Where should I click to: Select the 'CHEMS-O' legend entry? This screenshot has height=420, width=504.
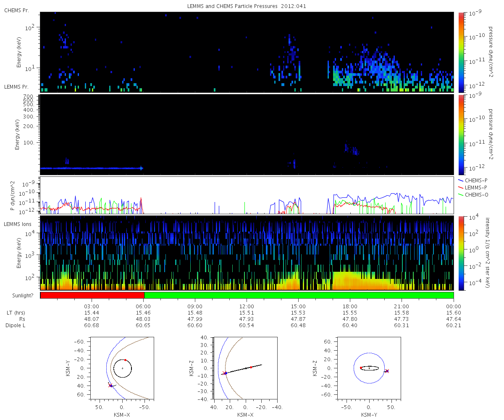pyautogui.click(x=474, y=194)
